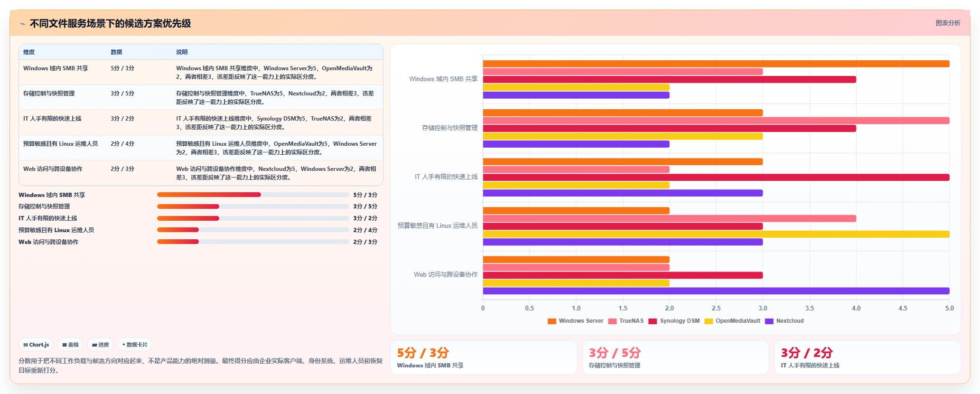Click the 说明 column header
980x394 pixels.
click(x=182, y=52)
